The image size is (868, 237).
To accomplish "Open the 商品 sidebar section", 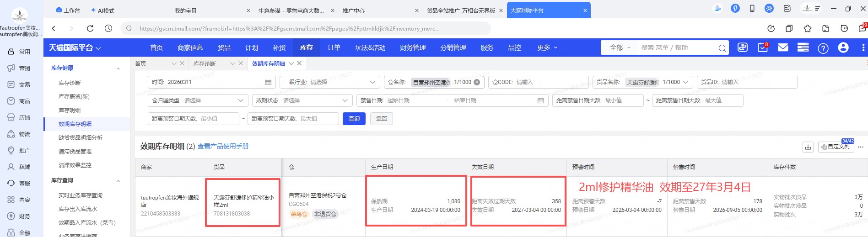I will pyautogui.click(x=19, y=101).
